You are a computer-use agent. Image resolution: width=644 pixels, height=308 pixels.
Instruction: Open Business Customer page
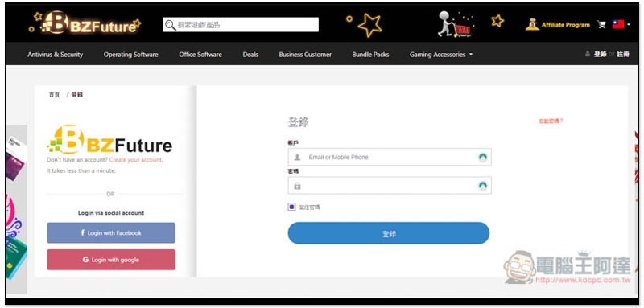tap(305, 55)
